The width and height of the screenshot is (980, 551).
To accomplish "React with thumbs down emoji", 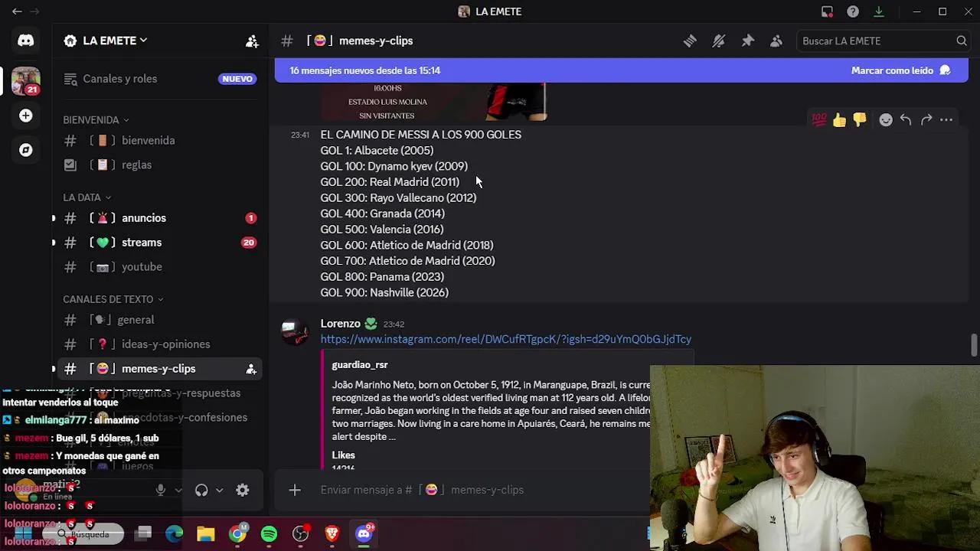I will click(860, 119).
